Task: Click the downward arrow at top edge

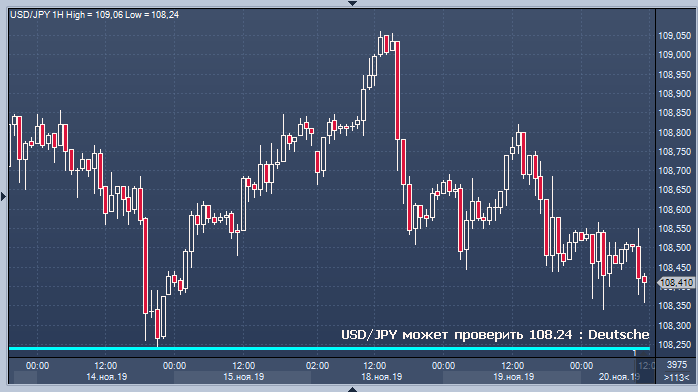Action: 352,3
